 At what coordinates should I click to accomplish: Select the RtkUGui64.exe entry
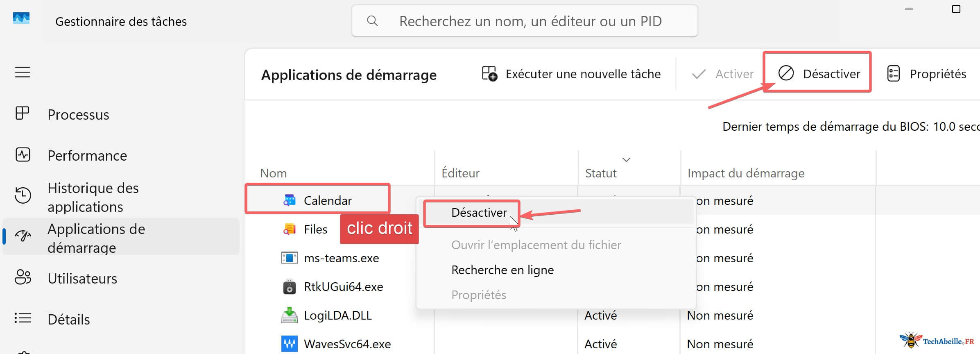click(x=343, y=287)
